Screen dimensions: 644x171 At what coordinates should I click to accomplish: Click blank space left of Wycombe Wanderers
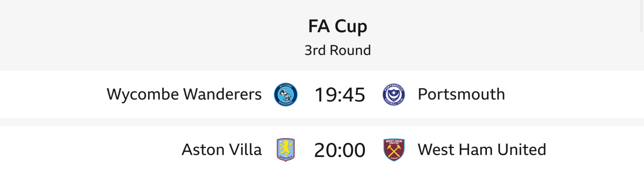tap(51, 94)
